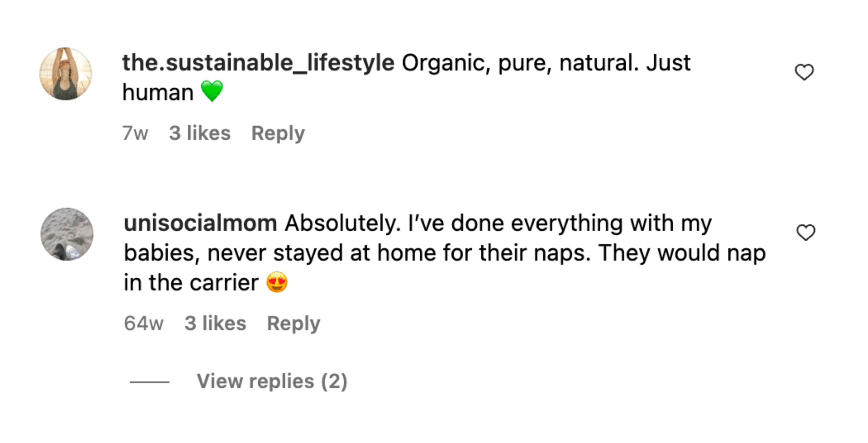Viewport: 868px width, 443px height.
Task: Click the "never stayed at home" comment text
Action: coord(289,253)
